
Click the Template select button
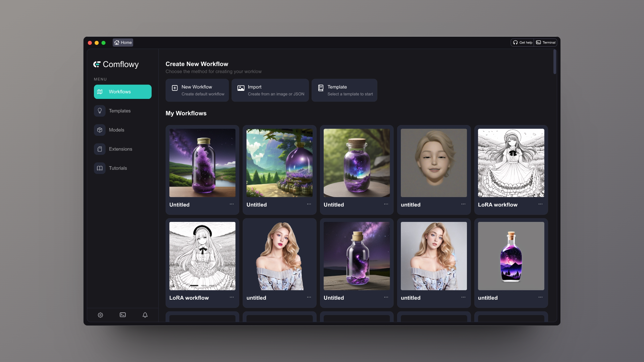(344, 90)
